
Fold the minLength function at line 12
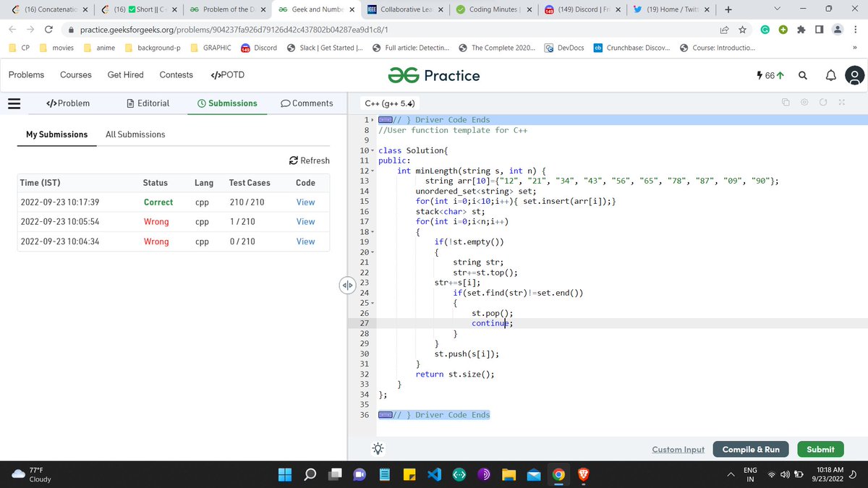[x=373, y=171]
